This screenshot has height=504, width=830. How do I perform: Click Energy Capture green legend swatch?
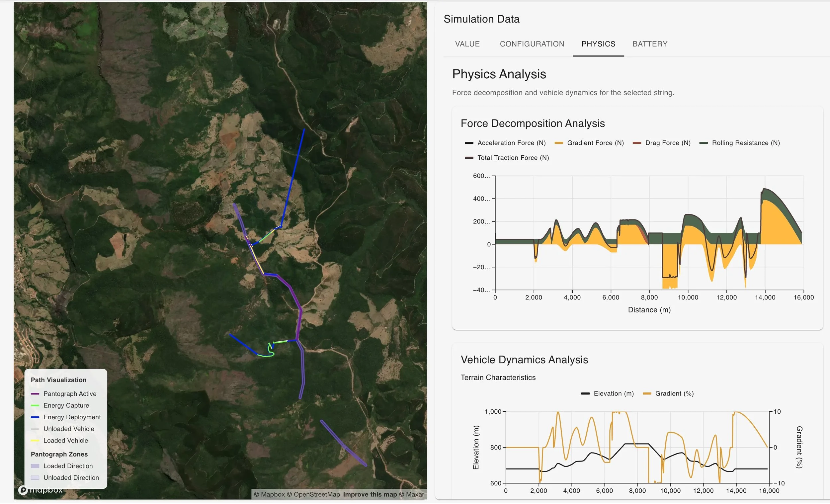tap(35, 406)
